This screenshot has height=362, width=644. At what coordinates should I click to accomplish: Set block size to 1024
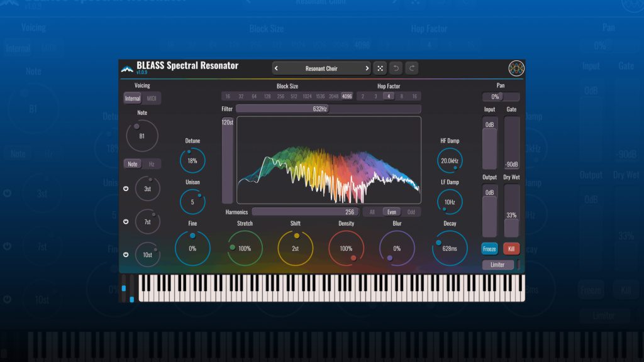coord(307,96)
